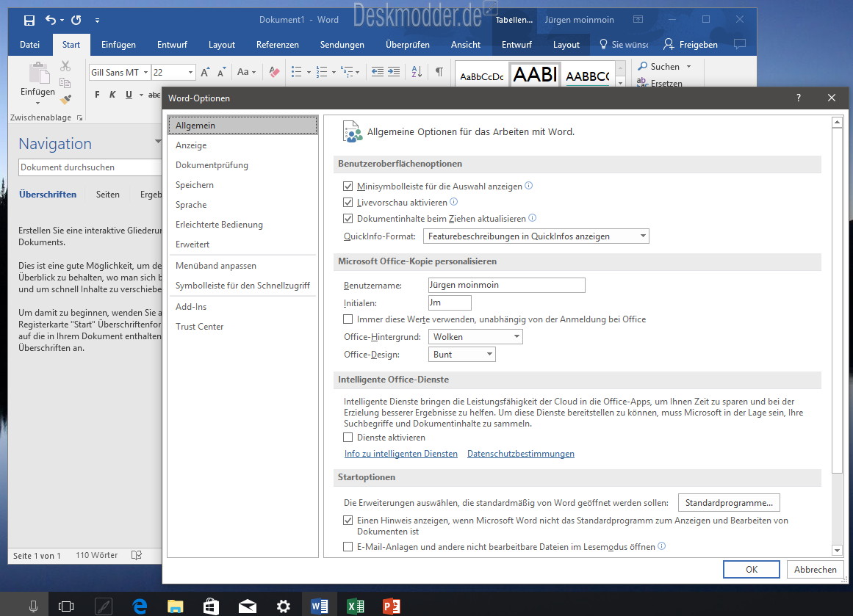Show paragraph marks with the pilcrow icon
The height and width of the screenshot is (616, 853).
point(439,72)
